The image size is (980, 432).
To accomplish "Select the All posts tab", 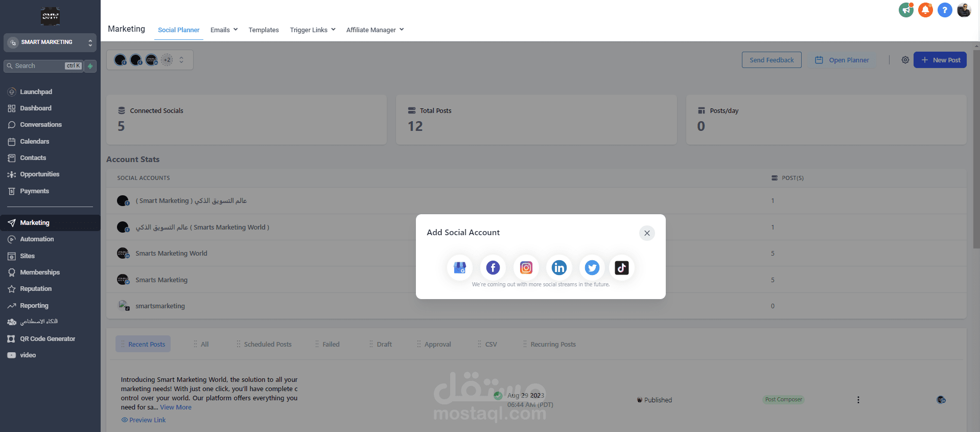I will tap(201, 344).
